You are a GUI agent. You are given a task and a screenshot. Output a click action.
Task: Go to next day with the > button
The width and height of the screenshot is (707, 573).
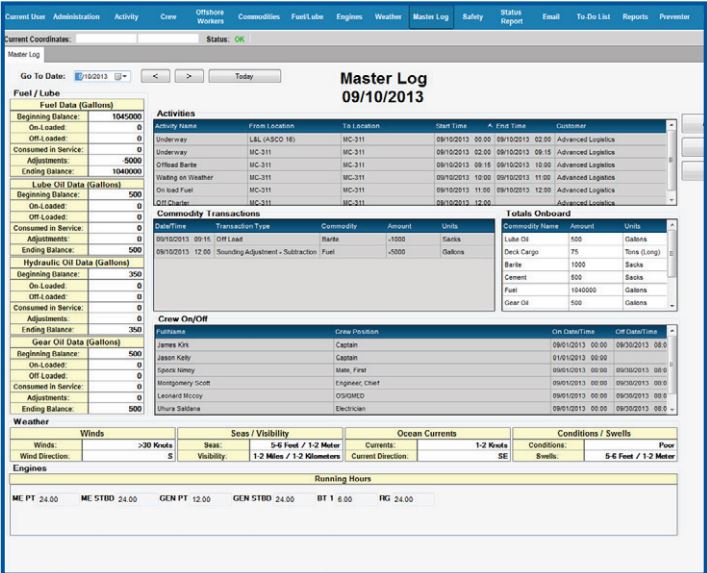[189, 76]
